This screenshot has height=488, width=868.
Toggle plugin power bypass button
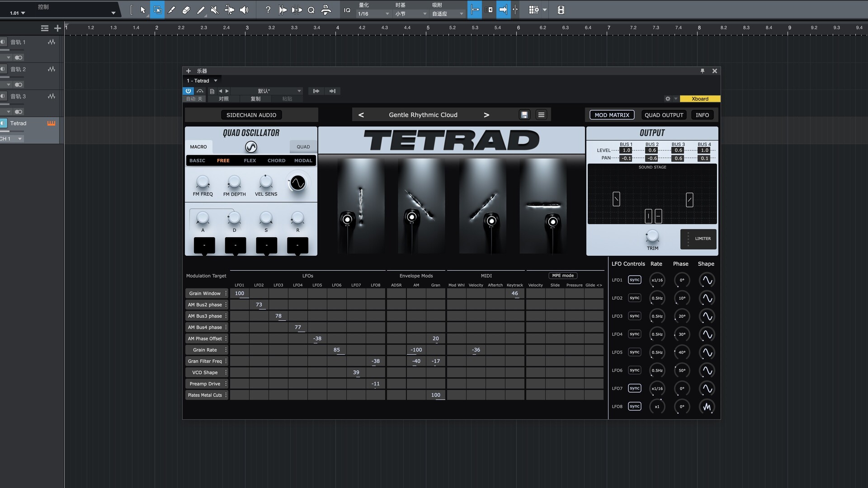188,91
